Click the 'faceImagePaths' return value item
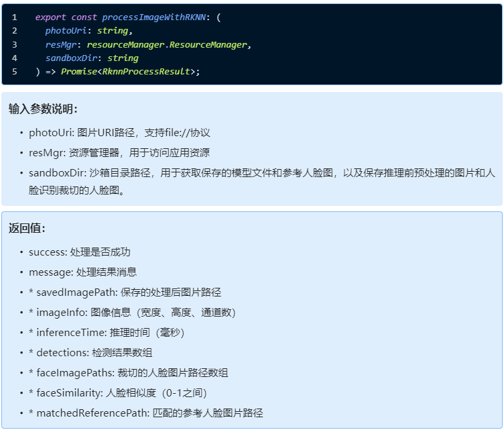Screen dimensions: 504x430 point(129,373)
